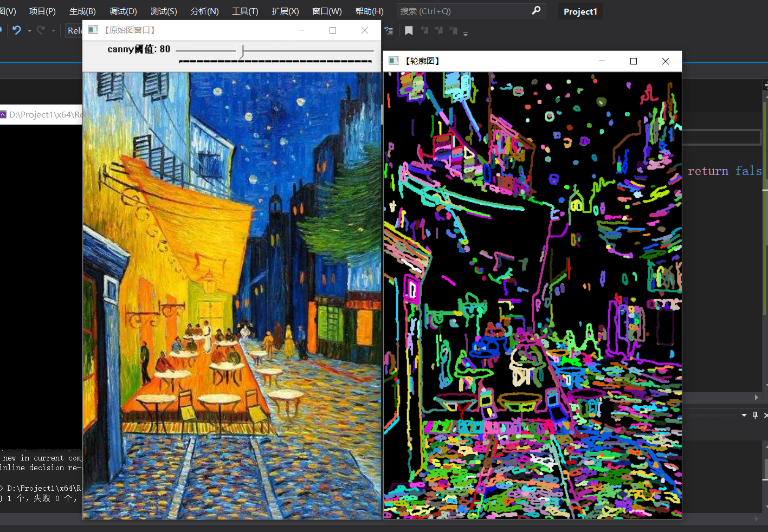Select the Undo icon in the toolbar
Viewport: 768px width, 532px height.
click(18, 30)
